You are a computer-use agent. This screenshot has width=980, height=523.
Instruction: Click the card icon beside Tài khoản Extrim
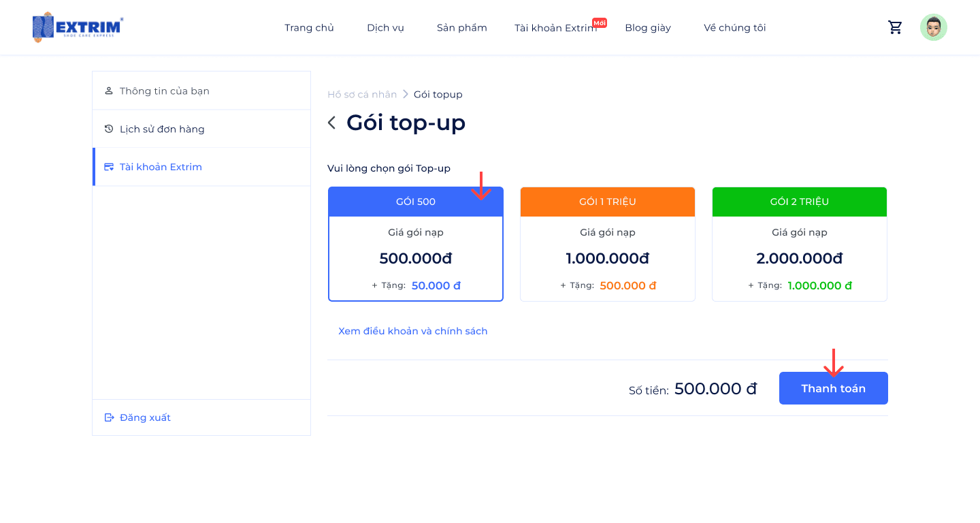click(x=109, y=167)
